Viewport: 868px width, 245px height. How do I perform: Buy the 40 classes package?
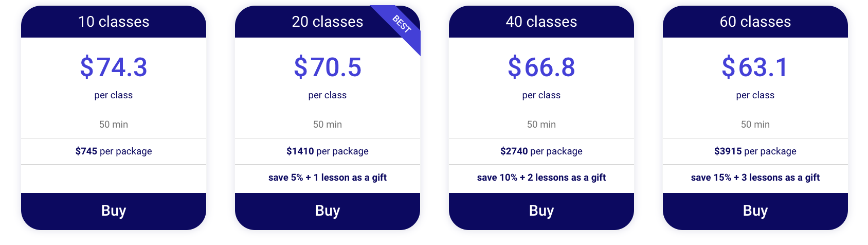coord(541,211)
